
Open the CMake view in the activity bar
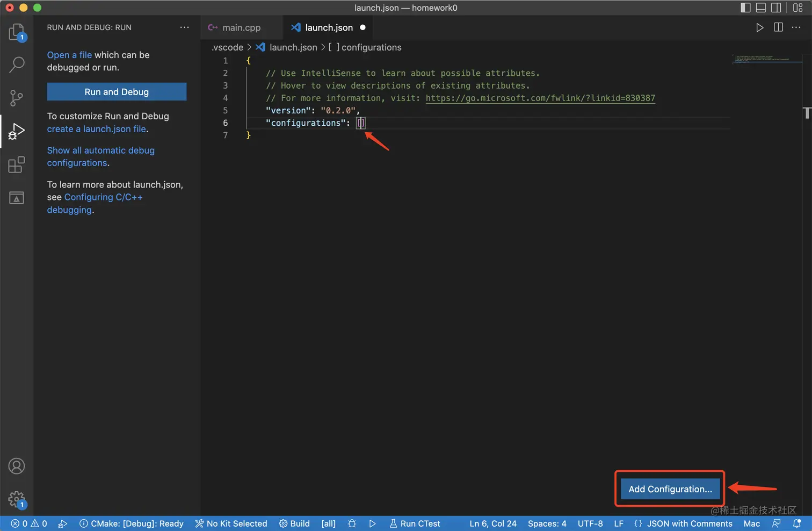click(x=17, y=197)
